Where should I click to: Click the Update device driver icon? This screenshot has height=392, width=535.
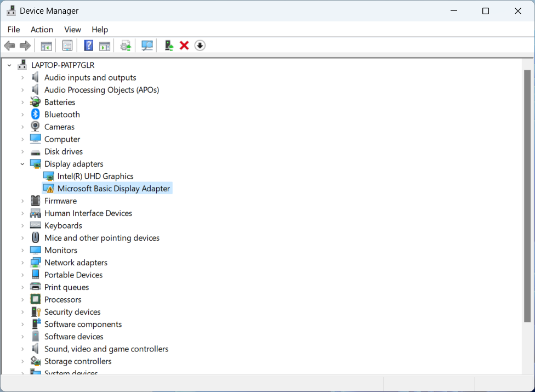(169, 46)
